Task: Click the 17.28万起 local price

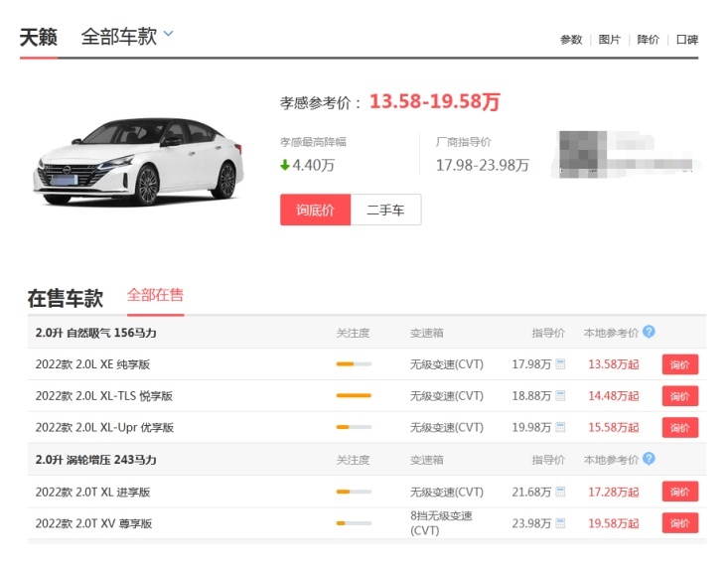Action: click(614, 492)
